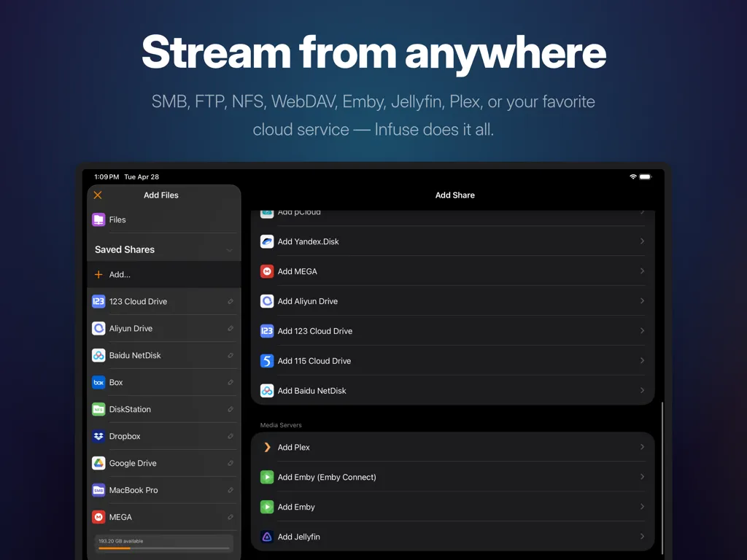
Task: Open Add MEGA chevron
Action: click(642, 271)
